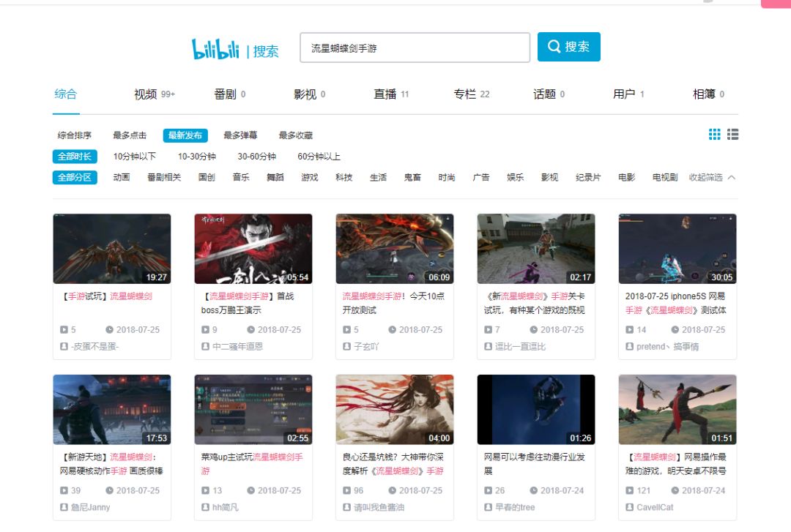Switch to grid view layout

[714, 134]
